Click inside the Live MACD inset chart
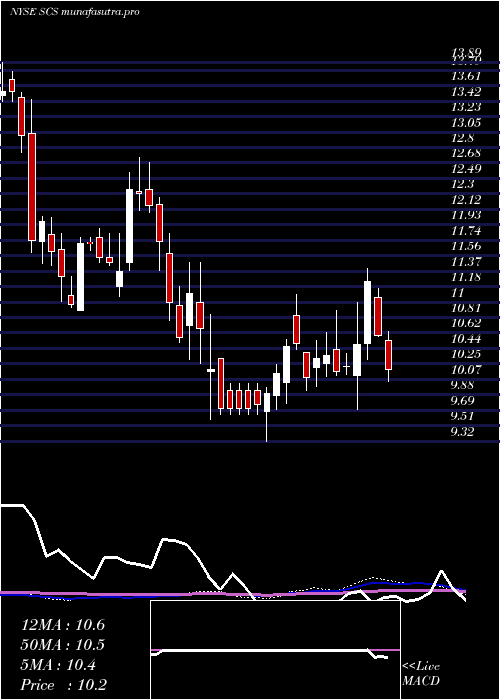 [x=275, y=650]
